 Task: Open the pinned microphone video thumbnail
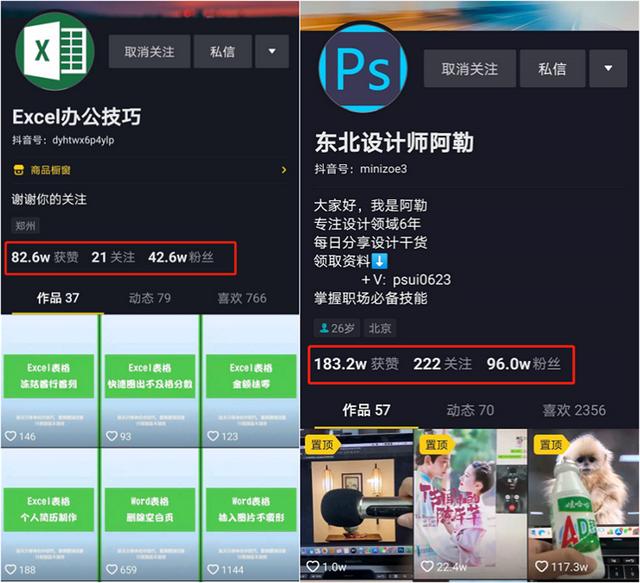point(357,505)
